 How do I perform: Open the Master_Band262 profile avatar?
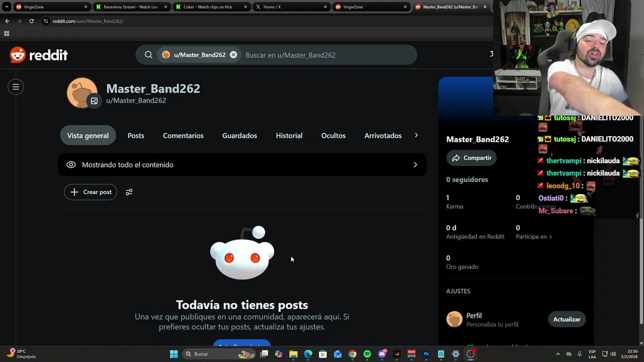[82, 92]
